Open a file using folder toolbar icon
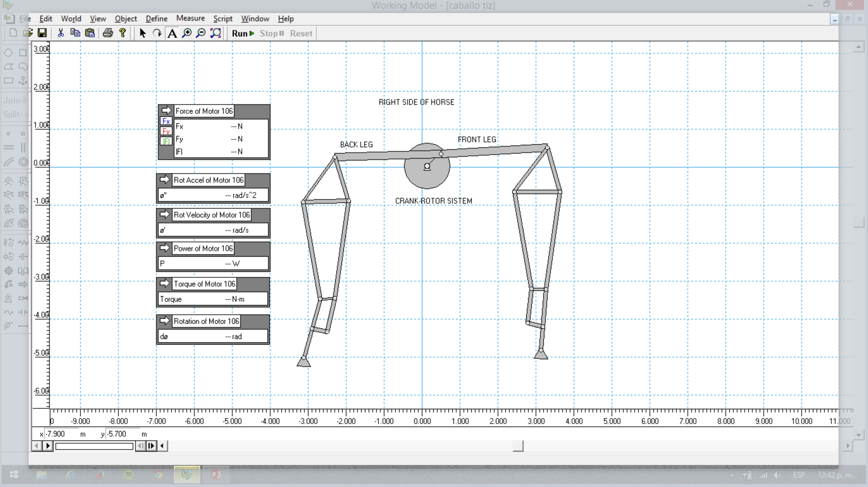The image size is (868, 487). pos(28,33)
